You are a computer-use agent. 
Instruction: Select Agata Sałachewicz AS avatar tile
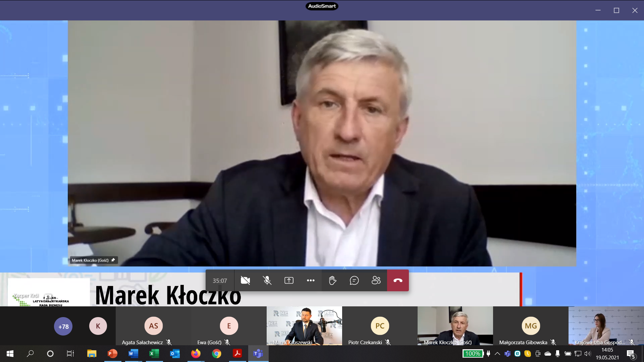point(153,326)
